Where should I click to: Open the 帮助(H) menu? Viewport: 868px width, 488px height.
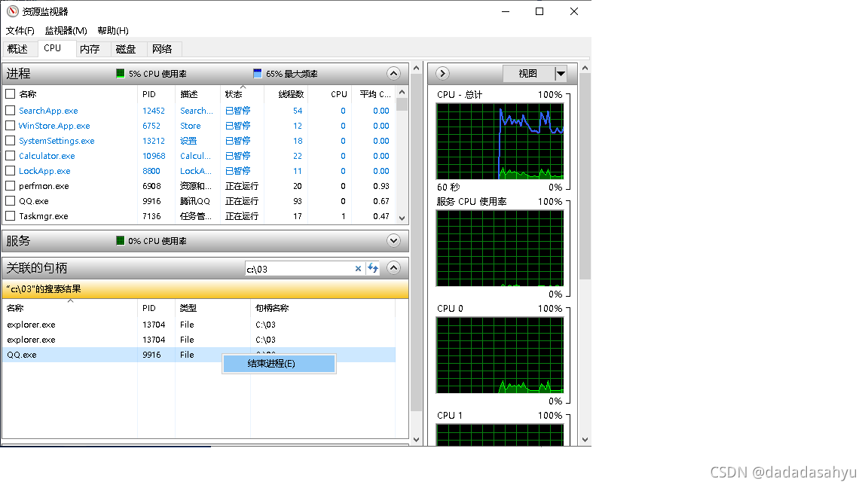tap(113, 30)
